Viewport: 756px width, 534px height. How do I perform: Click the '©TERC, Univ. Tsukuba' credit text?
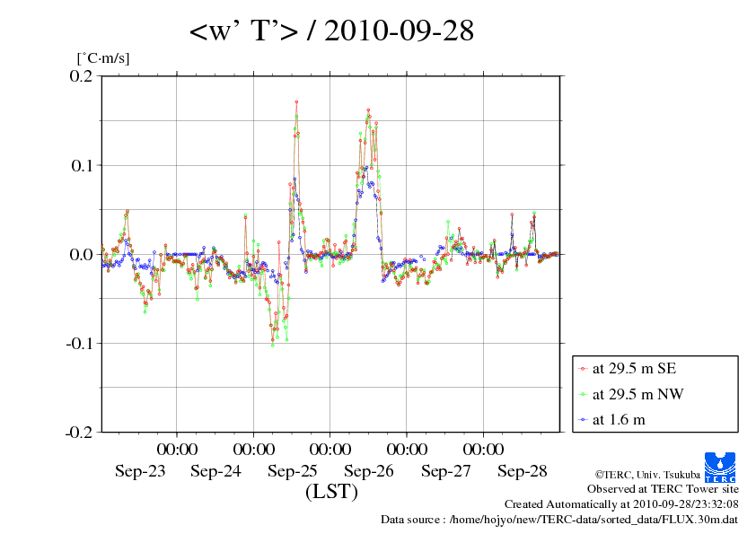coord(647,475)
